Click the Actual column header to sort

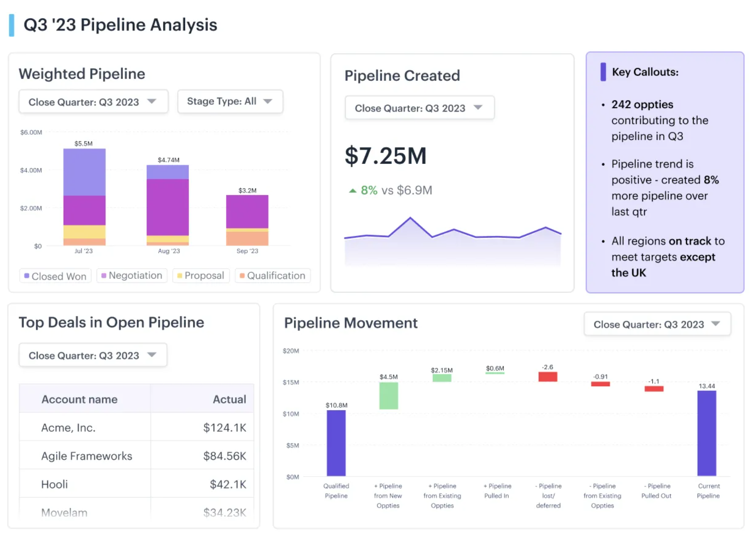229,399
